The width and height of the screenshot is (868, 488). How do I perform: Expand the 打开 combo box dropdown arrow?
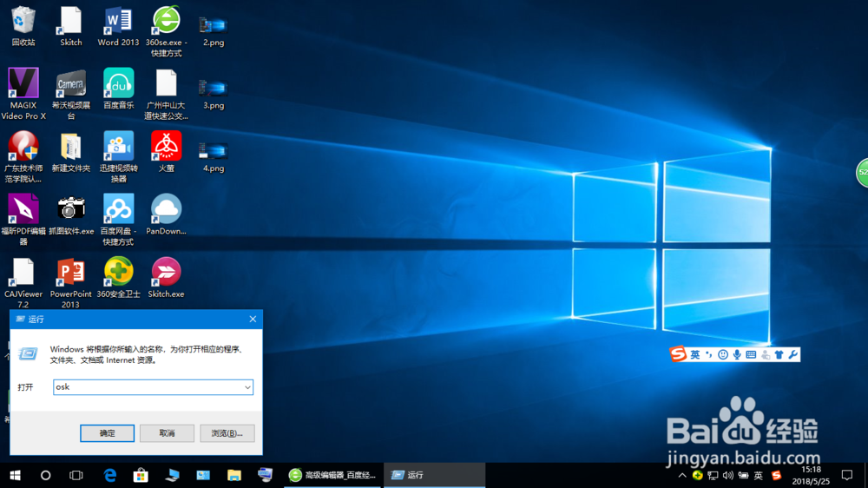point(247,387)
